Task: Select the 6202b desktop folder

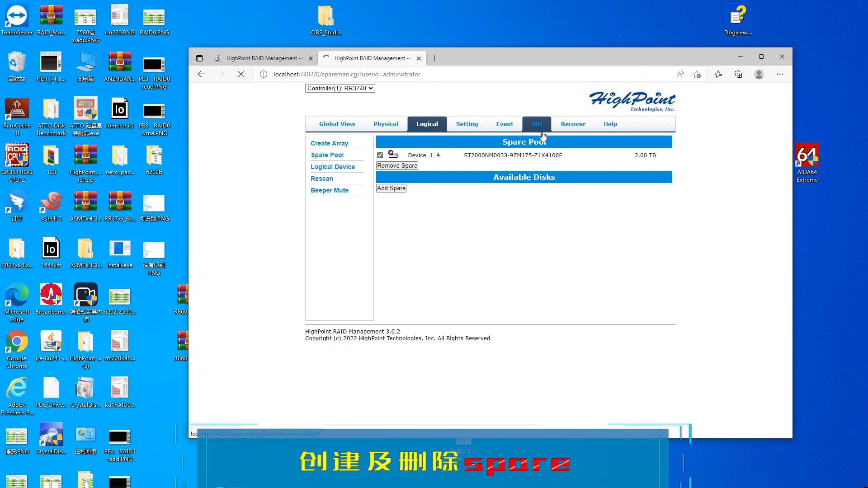Action: click(x=154, y=160)
